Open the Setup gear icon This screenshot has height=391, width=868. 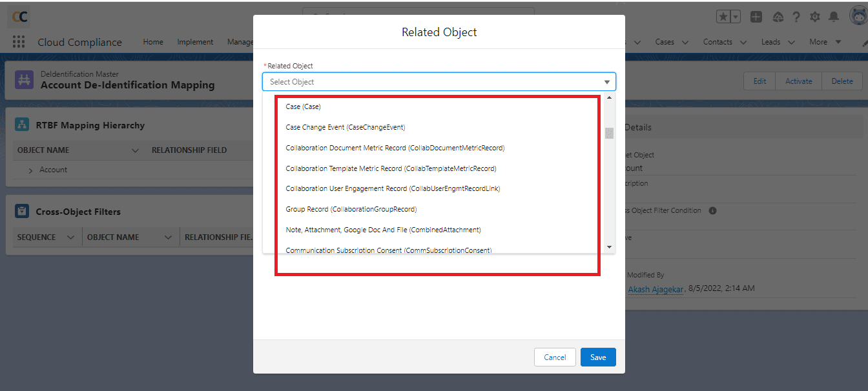pyautogui.click(x=815, y=17)
